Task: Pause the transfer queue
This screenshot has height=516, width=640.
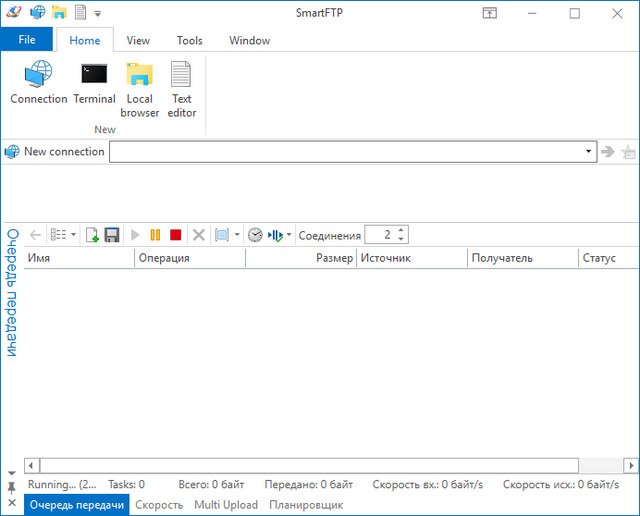Action: [155, 235]
